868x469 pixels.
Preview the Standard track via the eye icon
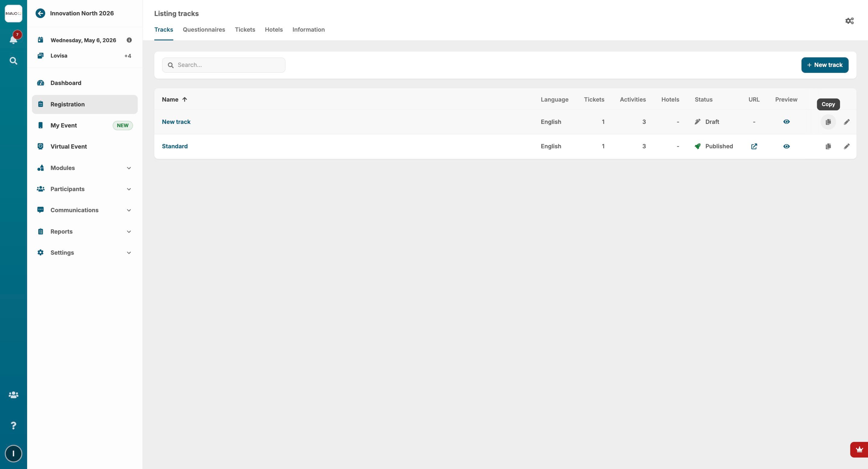click(786, 146)
